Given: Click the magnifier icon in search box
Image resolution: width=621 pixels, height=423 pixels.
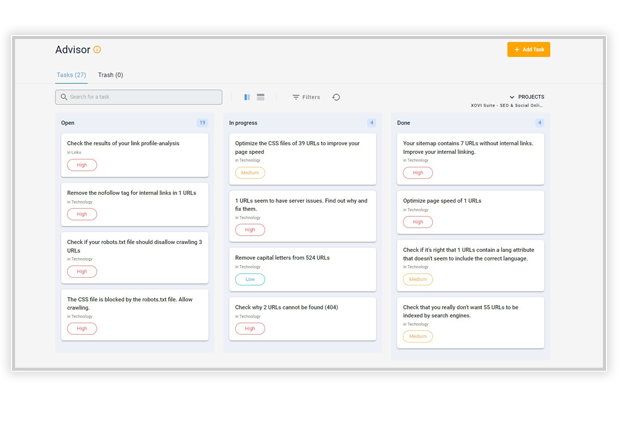Looking at the screenshot, I should [x=65, y=97].
